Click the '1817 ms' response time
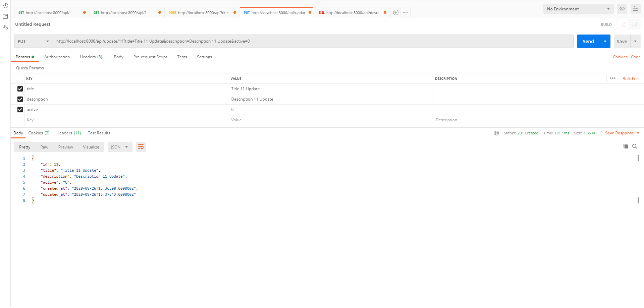 click(x=562, y=133)
